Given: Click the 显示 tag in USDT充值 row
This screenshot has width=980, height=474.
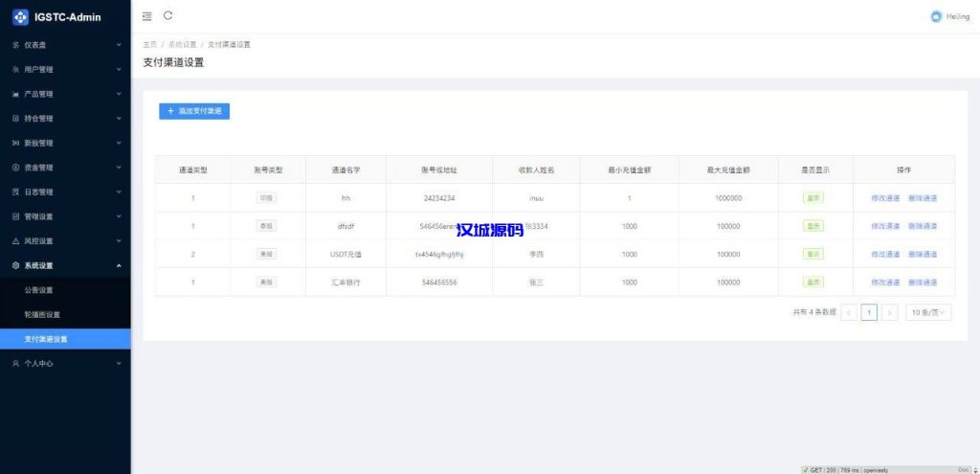Looking at the screenshot, I should 813,254.
